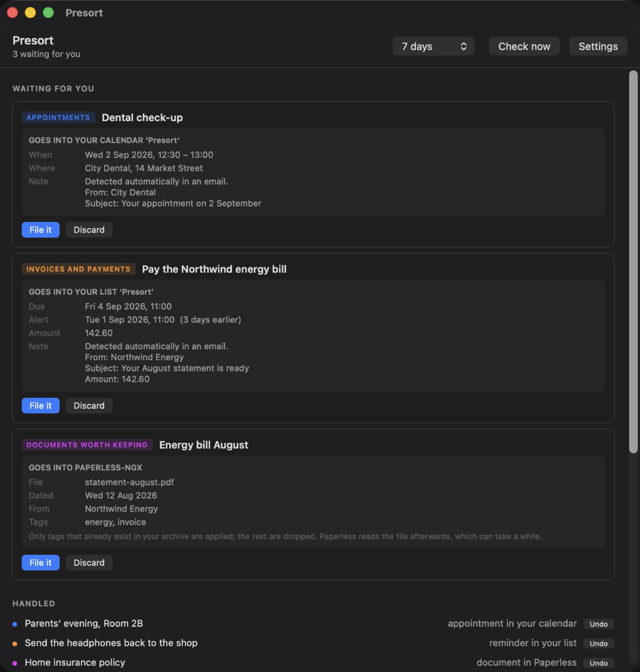
Task: Click the Check now button
Action: pos(524,46)
